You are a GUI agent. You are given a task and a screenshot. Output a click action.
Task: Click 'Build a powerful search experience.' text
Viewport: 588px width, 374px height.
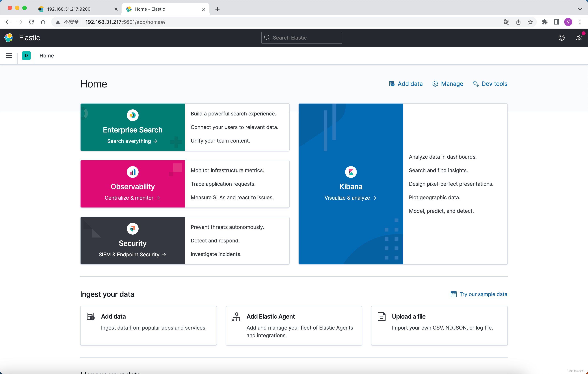233,113
